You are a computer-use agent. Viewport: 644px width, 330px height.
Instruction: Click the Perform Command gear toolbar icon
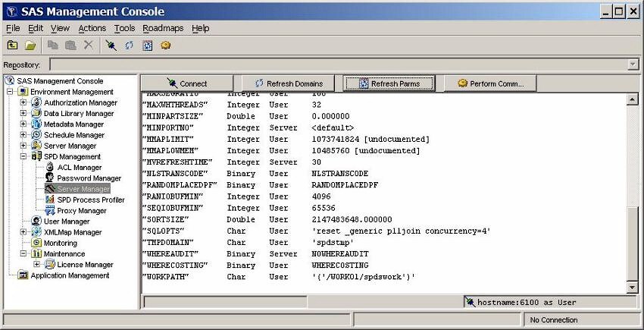(x=165, y=46)
